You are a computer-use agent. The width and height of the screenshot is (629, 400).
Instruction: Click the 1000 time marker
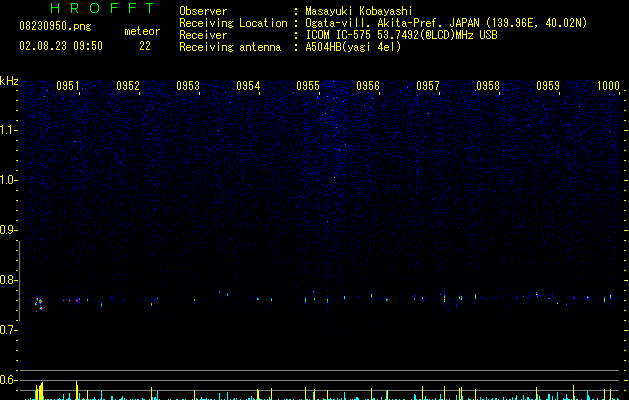tap(608, 86)
